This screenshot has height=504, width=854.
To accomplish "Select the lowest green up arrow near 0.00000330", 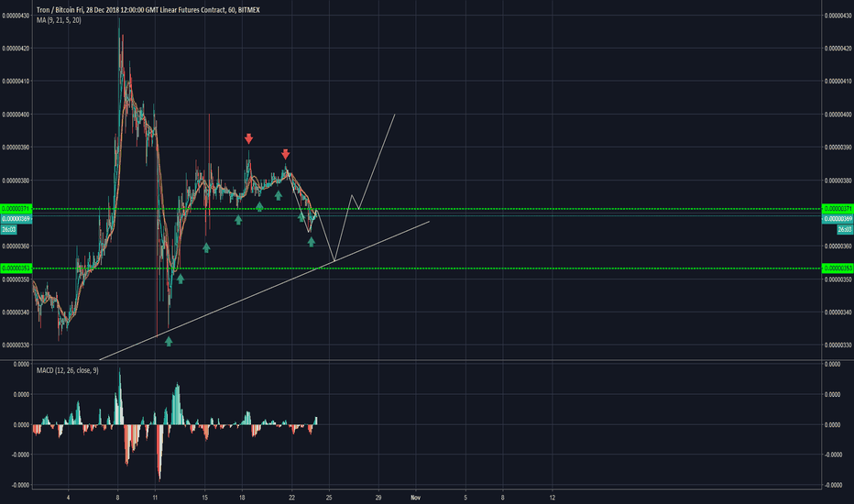I will (169, 341).
